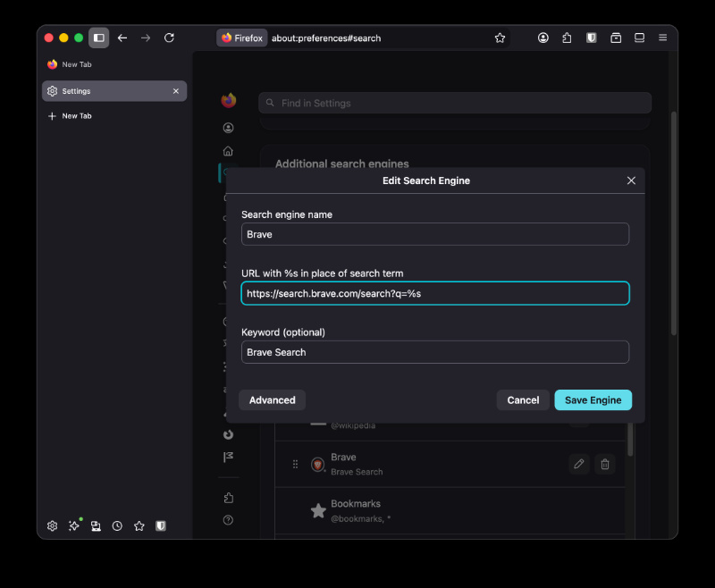Screen dimensions: 715x588
Task: Click the Advanced button
Action: point(273,399)
